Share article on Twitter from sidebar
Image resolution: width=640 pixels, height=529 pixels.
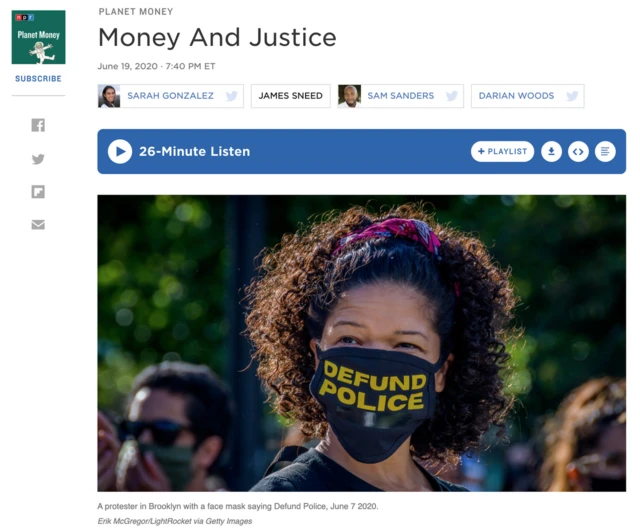point(38,159)
